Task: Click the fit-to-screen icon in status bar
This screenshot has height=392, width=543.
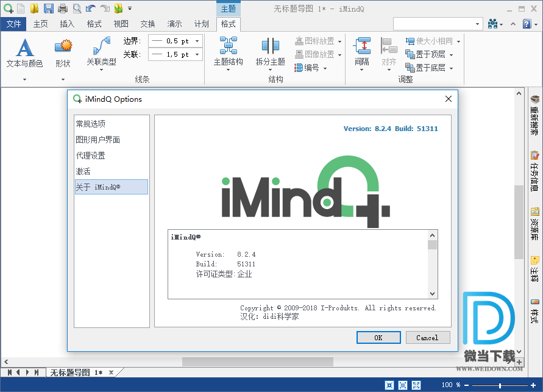Action: 389,385
